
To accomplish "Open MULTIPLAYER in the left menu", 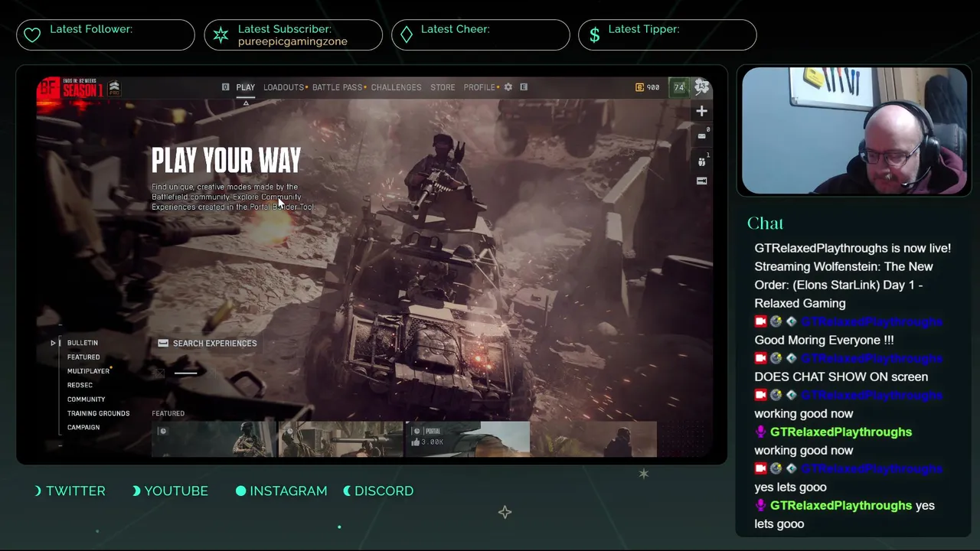I will tap(88, 371).
